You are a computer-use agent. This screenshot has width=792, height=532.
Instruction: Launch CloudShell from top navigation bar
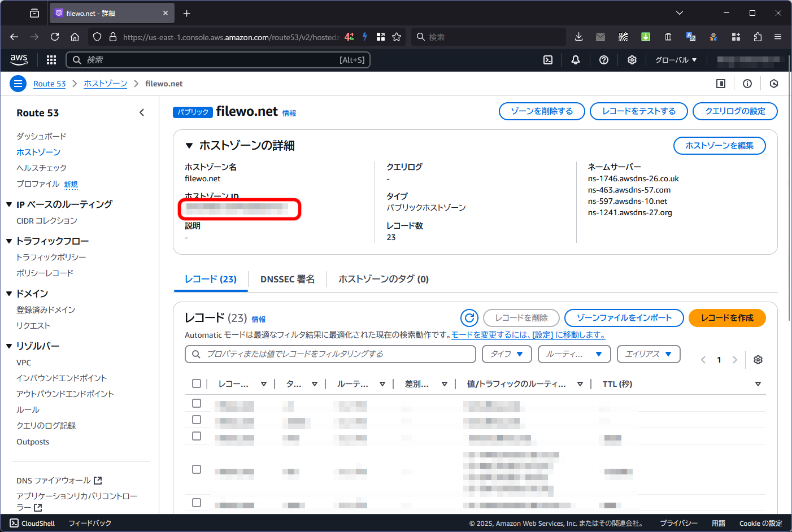pos(548,60)
